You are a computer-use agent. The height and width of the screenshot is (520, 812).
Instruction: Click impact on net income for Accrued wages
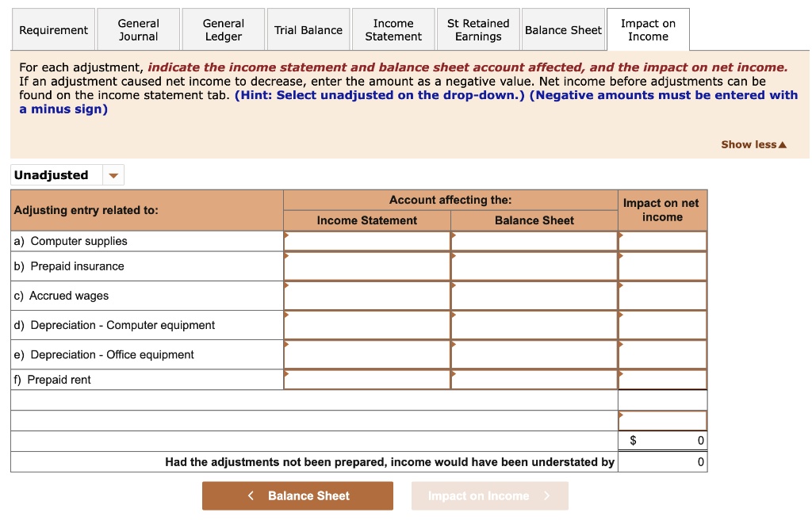[x=662, y=296]
